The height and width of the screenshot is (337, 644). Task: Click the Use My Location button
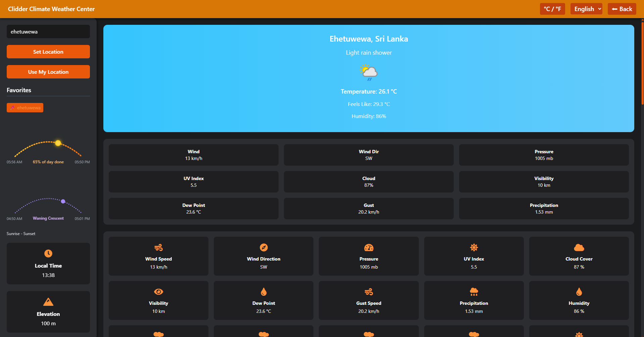pos(48,72)
